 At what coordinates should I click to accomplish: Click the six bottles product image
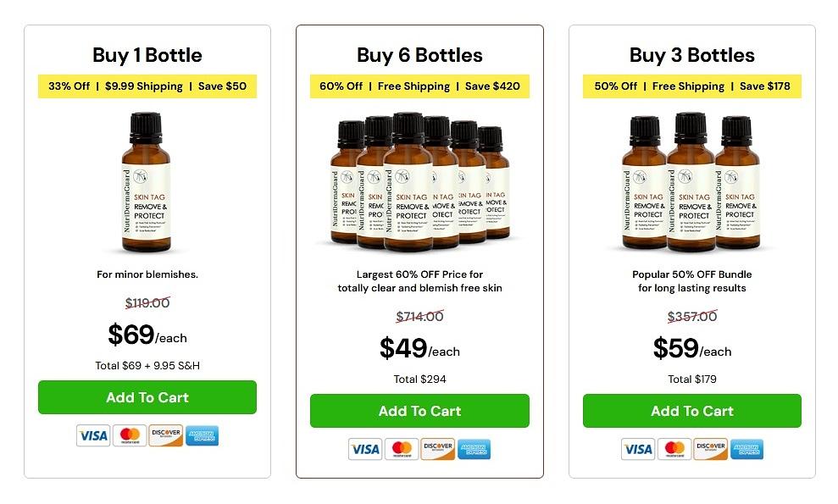[x=419, y=183]
